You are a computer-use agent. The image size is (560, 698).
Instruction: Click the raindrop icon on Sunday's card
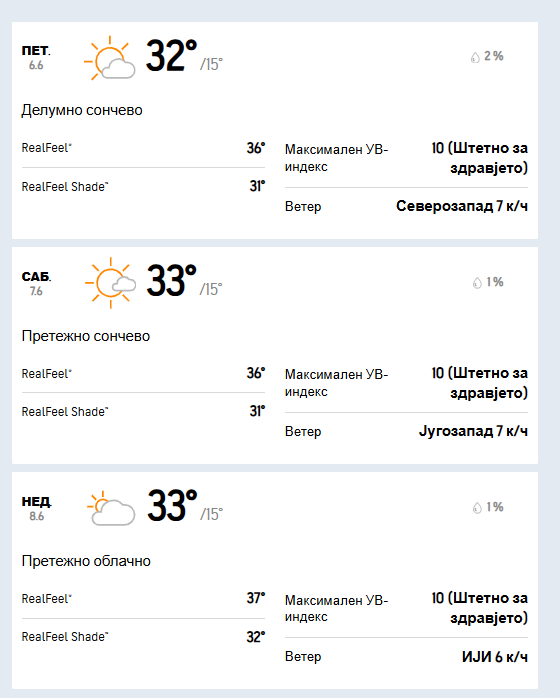(x=477, y=507)
